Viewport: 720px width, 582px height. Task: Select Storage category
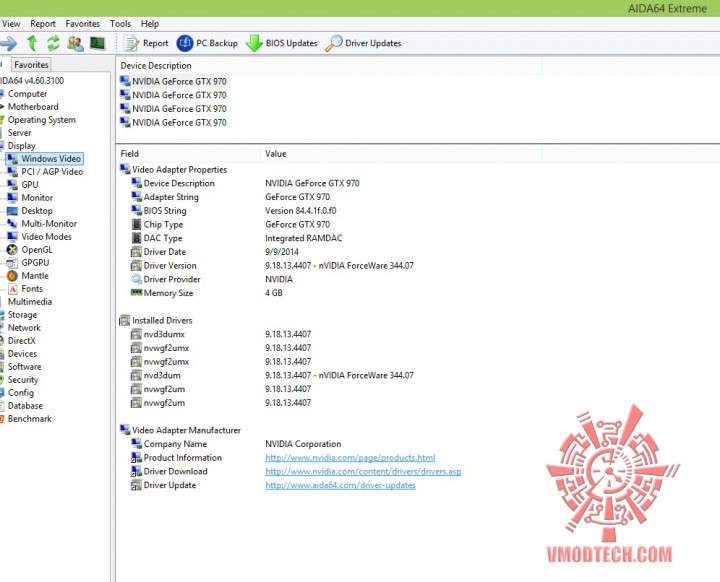click(22, 315)
